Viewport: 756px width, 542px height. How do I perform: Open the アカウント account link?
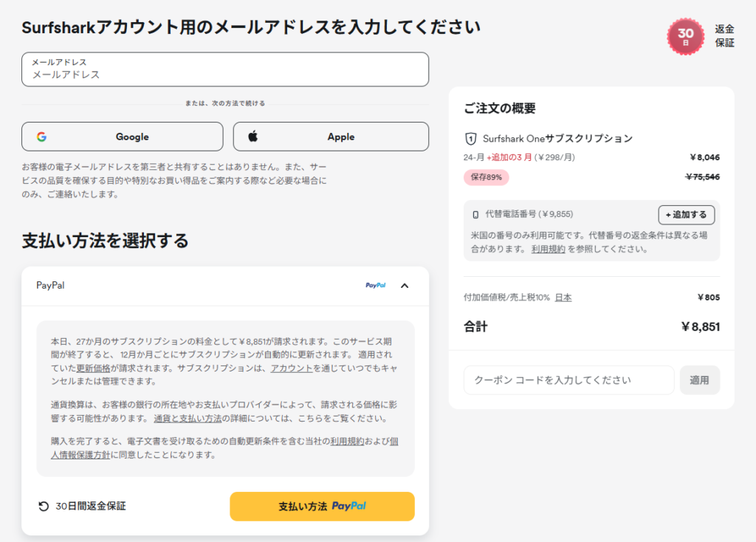[x=292, y=368]
